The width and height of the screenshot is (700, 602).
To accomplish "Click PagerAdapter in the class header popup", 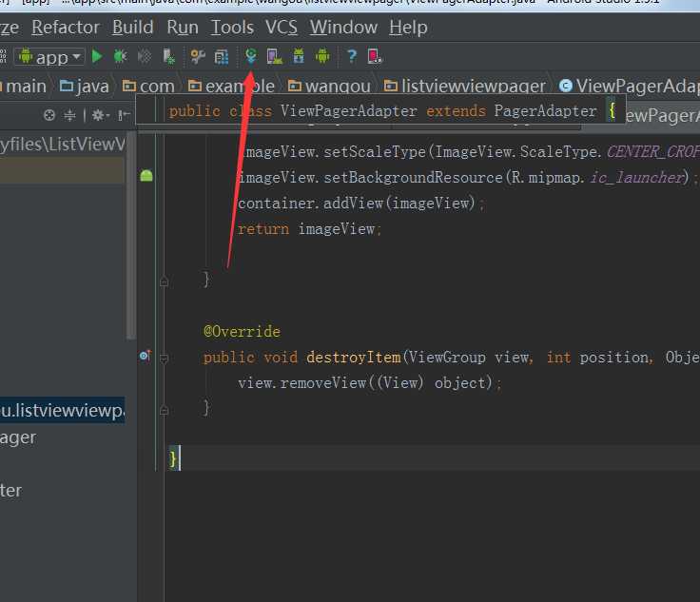I will pos(545,110).
